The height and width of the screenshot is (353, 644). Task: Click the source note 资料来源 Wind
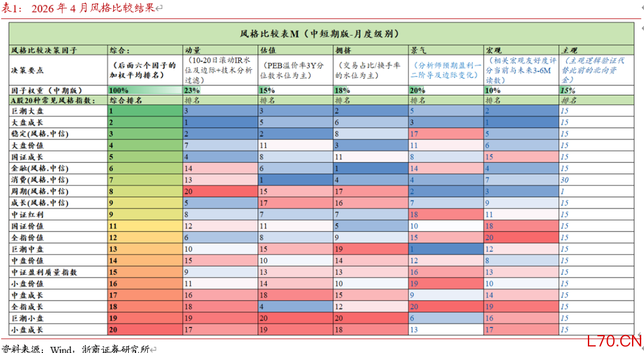75,348
